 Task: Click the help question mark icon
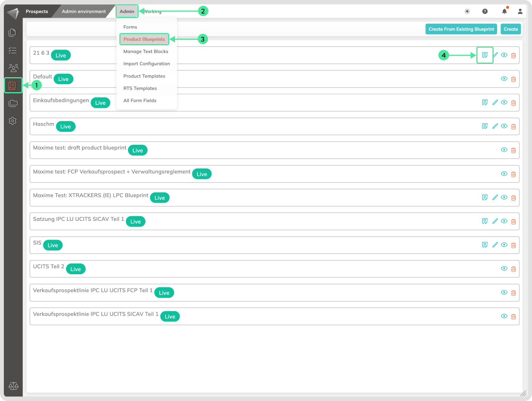[x=485, y=11]
